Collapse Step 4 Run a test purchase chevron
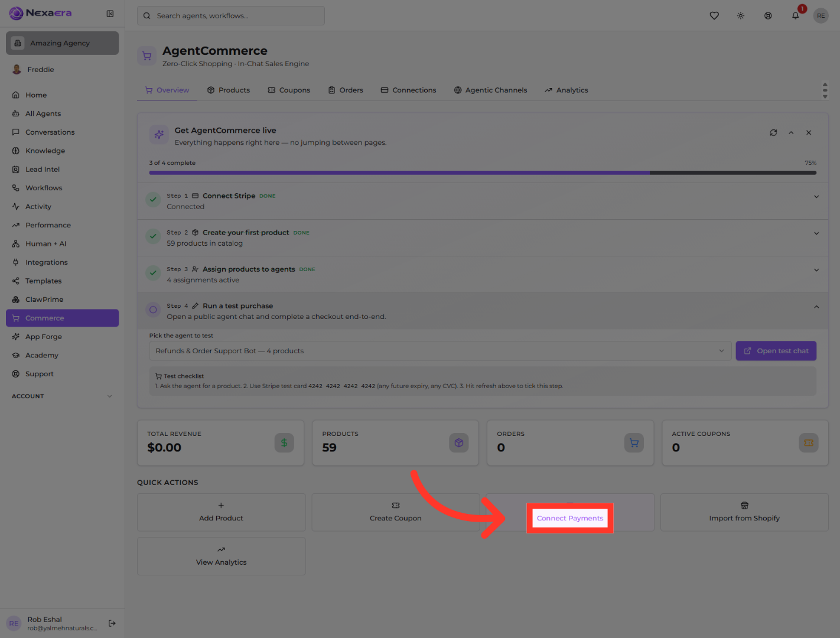The height and width of the screenshot is (638, 840). tap(816, 307)
